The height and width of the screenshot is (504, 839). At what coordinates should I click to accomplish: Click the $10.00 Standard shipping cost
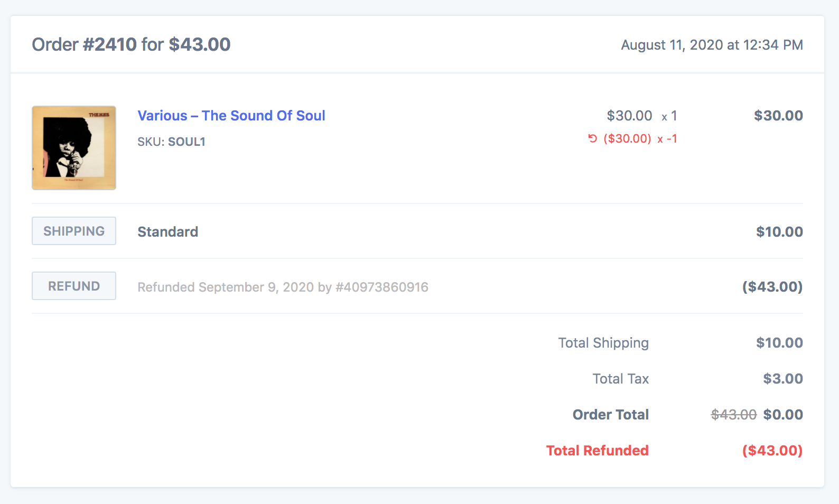pos(779,232)
